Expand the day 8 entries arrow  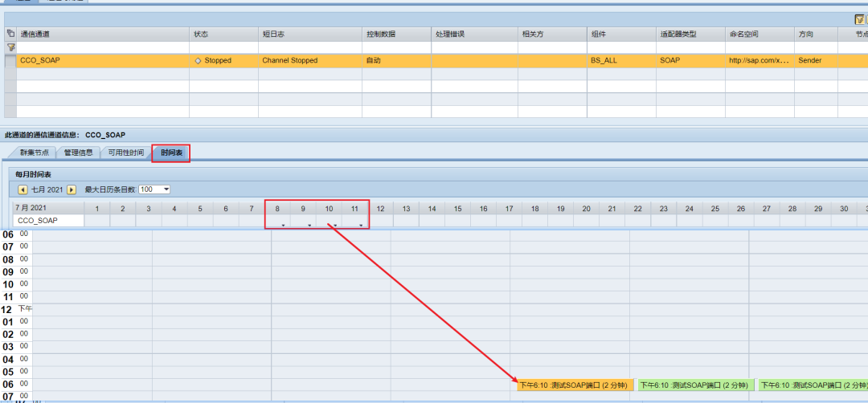283,225
